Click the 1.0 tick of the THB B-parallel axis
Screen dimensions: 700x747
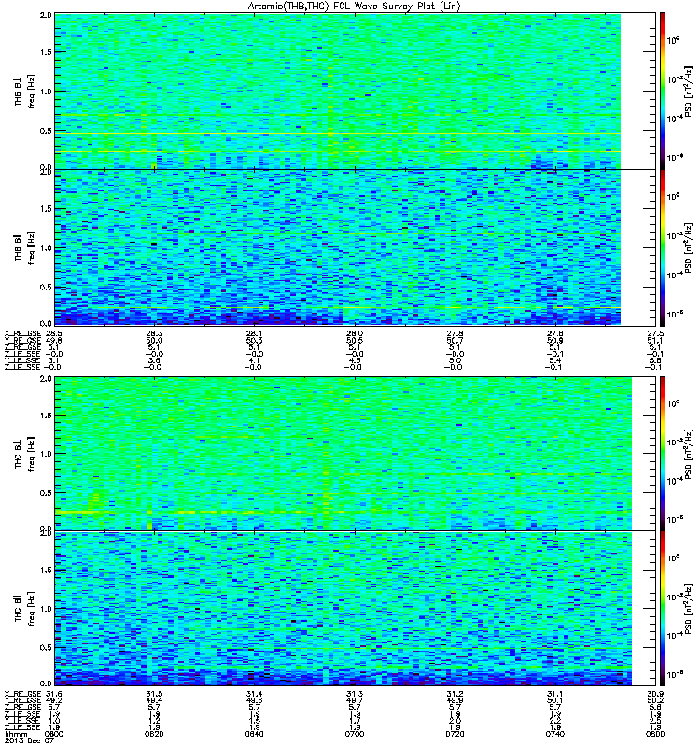point(46,247)
